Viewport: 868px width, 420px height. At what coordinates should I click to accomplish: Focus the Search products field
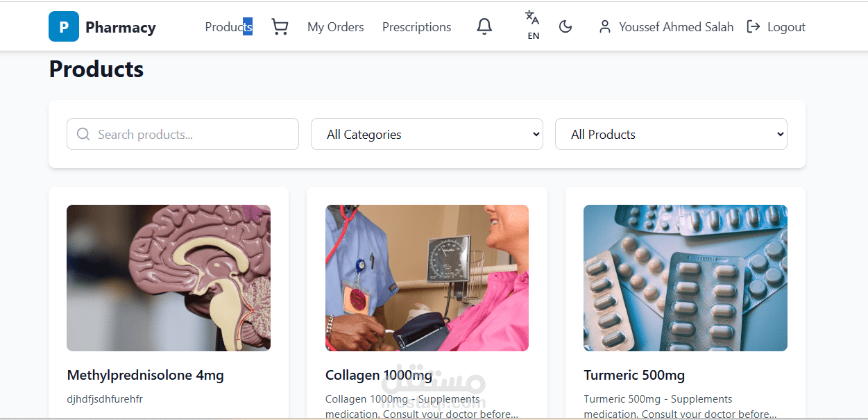[x=182, y=134]
